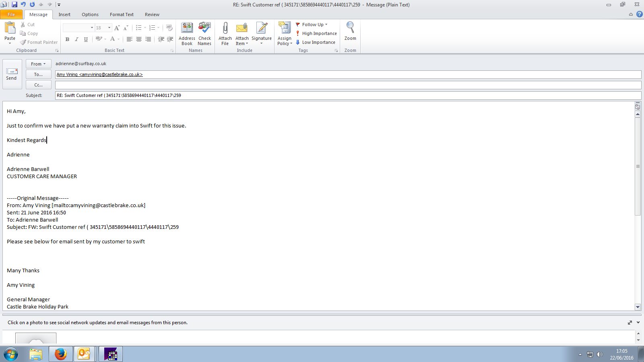644x362 pixels.
Task: Open Firefox from the taskbar
Action: pos(61,354)
